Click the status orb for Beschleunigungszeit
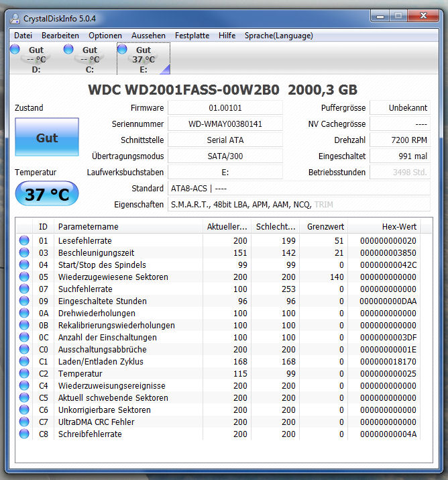The width and height of the screenshot is (448, 480). 24,252
